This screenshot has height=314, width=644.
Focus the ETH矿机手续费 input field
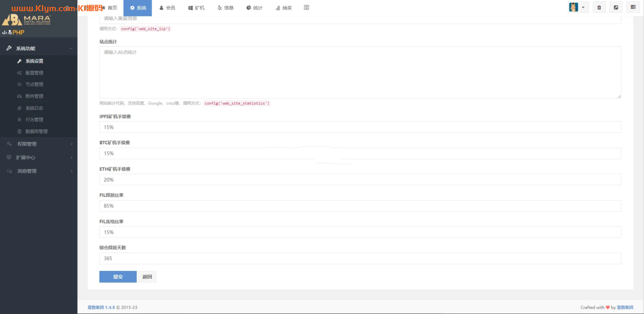pos(360,180)
